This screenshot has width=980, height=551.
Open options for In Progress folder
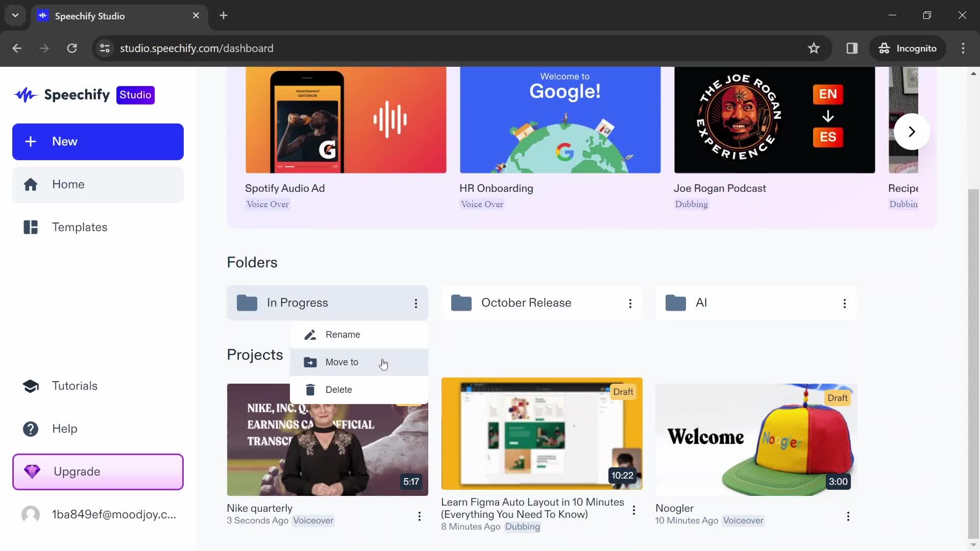coord(416,304)
